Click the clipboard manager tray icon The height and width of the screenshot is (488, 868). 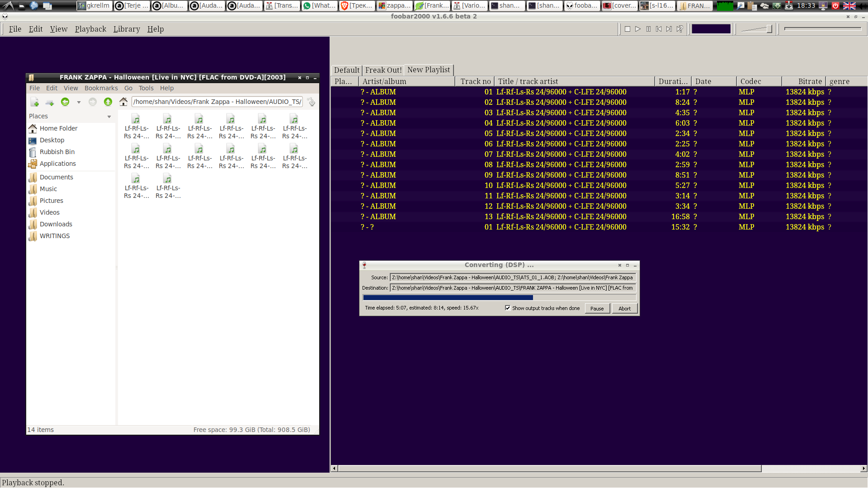click(x=752, y=6)
